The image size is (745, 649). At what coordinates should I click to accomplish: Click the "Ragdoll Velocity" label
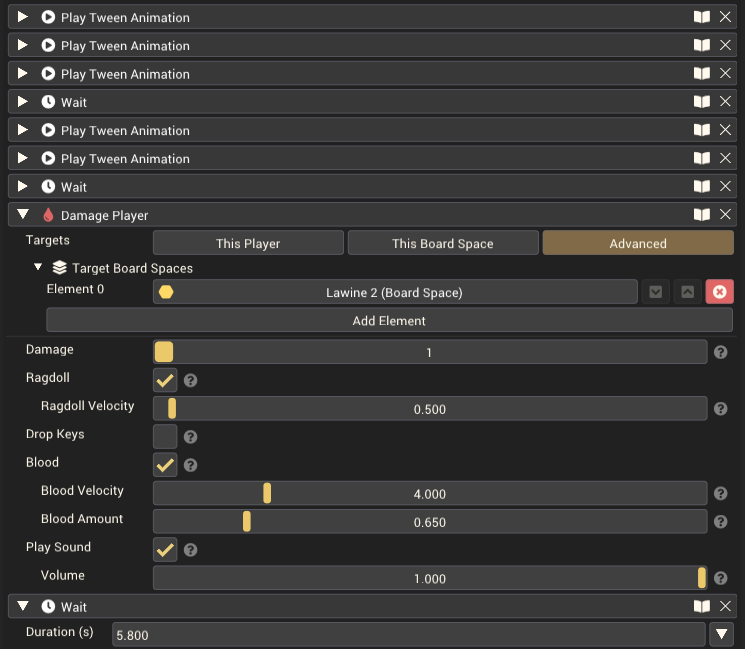click(87, 406)
